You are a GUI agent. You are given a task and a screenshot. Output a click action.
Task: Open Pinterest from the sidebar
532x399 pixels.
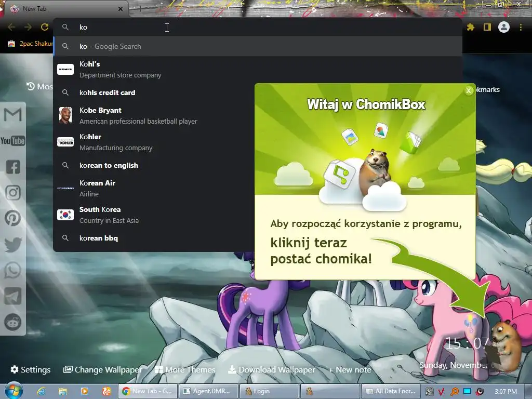(x=13, y=219)
